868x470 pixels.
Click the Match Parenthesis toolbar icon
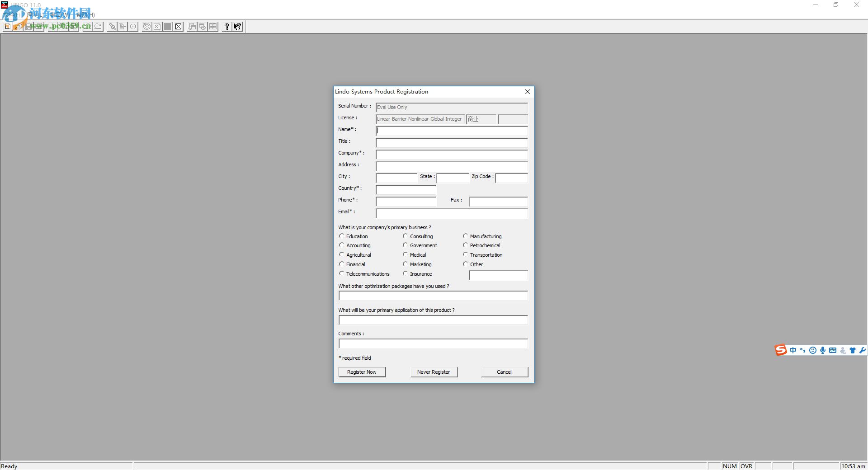point(133,27)
